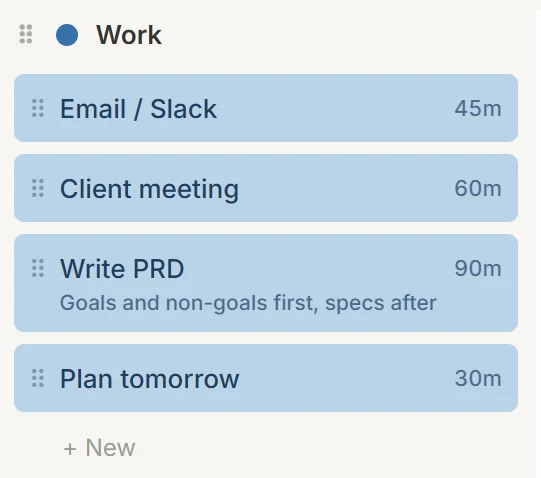Screen dimensions: 541x478
Task: Edit the 45m duration on Email / Slack
Action: click(x=478, y=108)
